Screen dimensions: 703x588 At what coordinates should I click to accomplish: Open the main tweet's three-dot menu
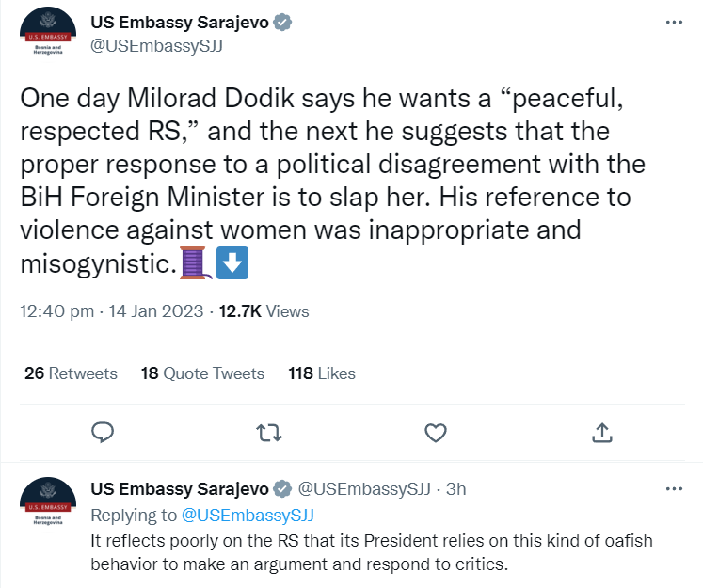point(674,22)
